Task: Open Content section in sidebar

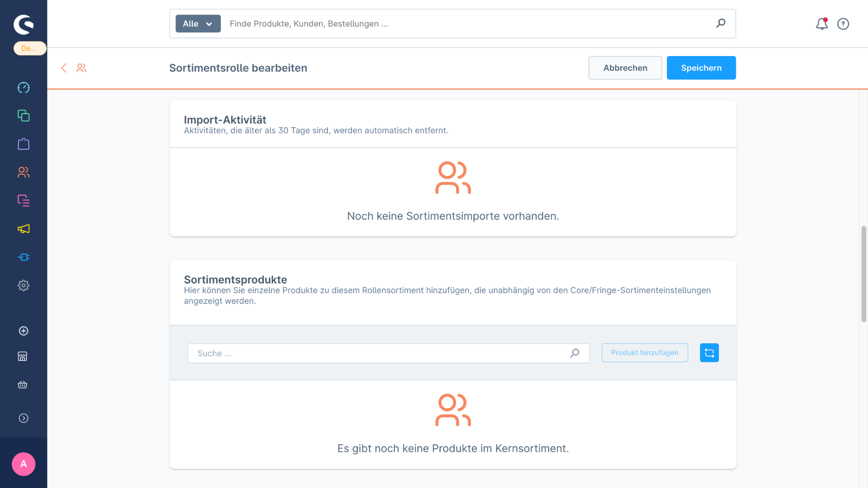Action: coord(24,200)
